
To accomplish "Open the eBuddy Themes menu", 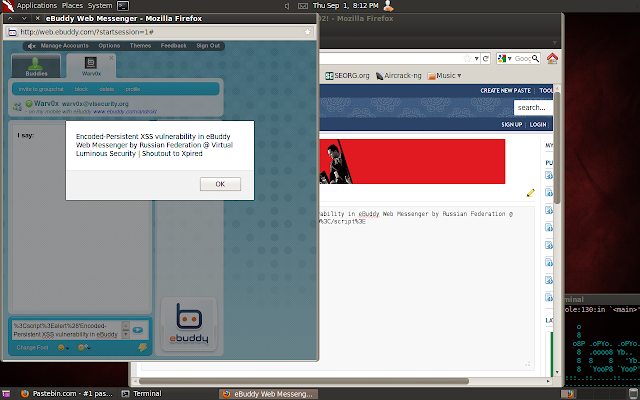I will [x=140, y=46].
